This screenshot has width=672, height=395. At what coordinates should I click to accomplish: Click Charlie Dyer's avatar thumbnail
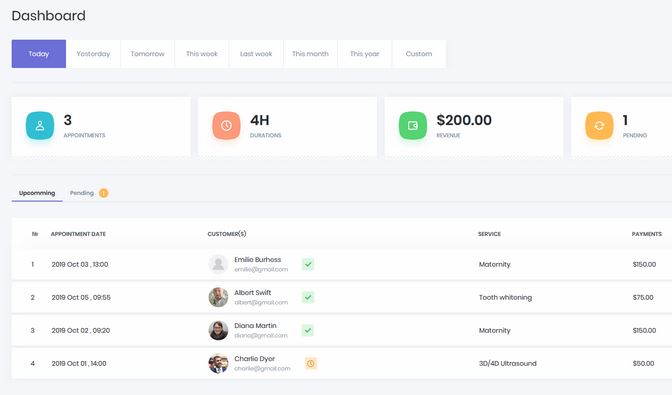[218, 363]
